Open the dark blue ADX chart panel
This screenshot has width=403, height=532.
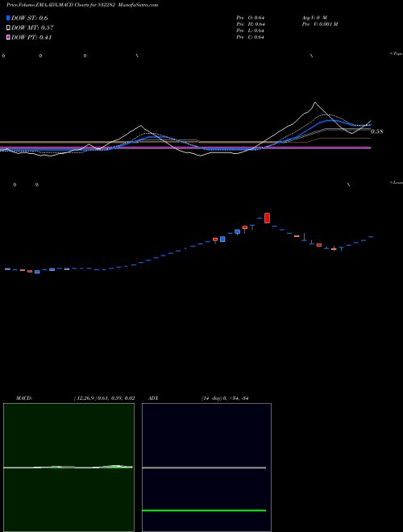[x=206, y=468]
